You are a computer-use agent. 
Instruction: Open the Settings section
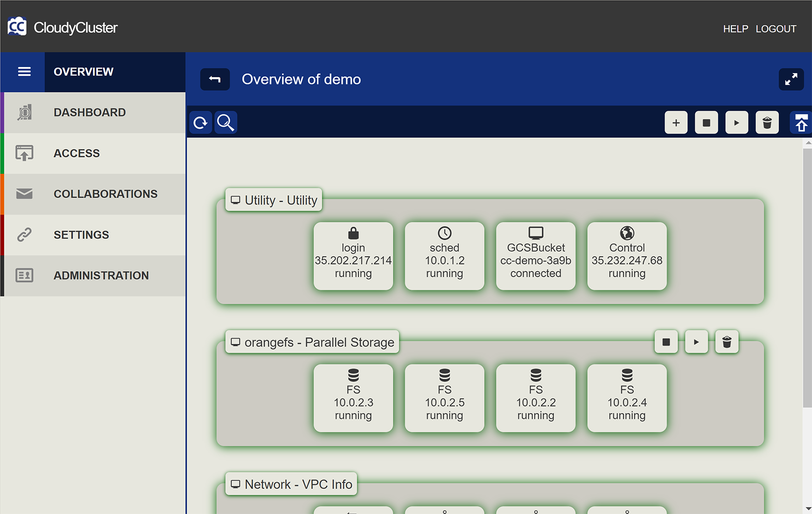(92, 235)
